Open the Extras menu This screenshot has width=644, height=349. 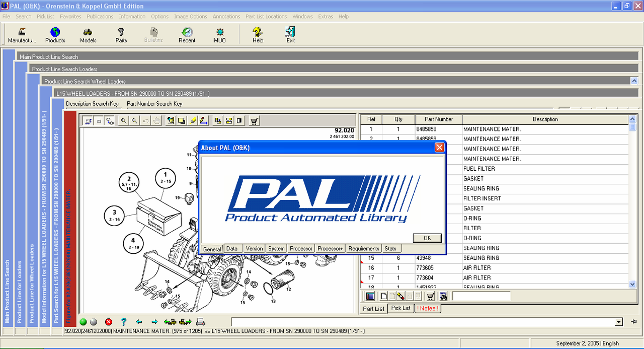pos(326,17)
